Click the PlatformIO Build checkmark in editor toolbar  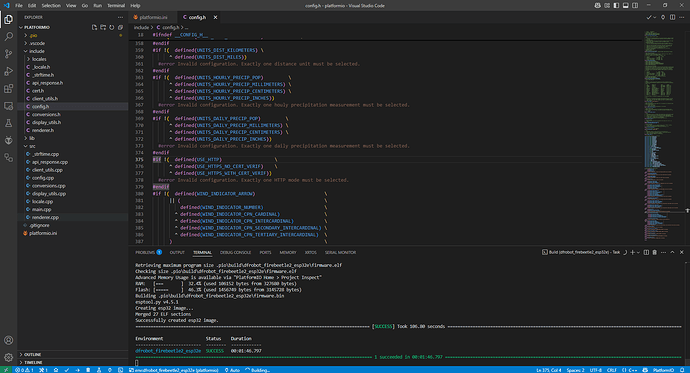point(649,17)
